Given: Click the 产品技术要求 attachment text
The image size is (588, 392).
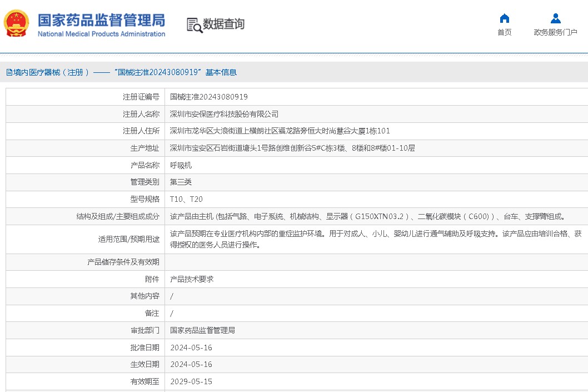Looking at the screenshot, I should tap(192, 279).
